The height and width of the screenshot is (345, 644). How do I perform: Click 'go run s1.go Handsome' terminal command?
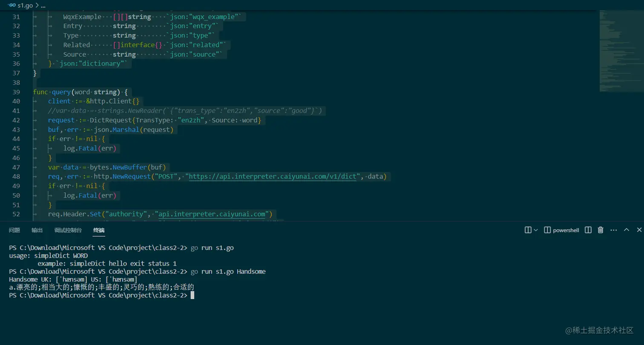tap(228, 271)
